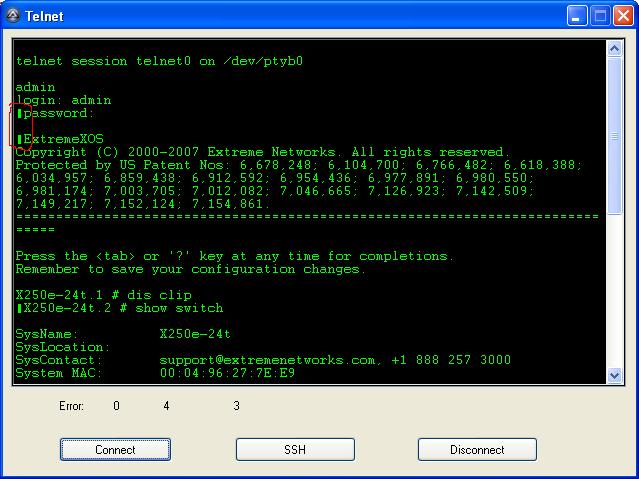The width and height of the screenshot is (639, 479).
Task: Click the Copyright Extreme Networks line
Action: pyautogui.click(x=263, y=152)
